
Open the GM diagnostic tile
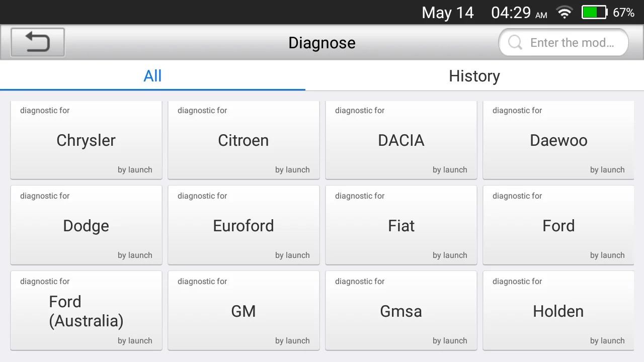click(244, 311)
